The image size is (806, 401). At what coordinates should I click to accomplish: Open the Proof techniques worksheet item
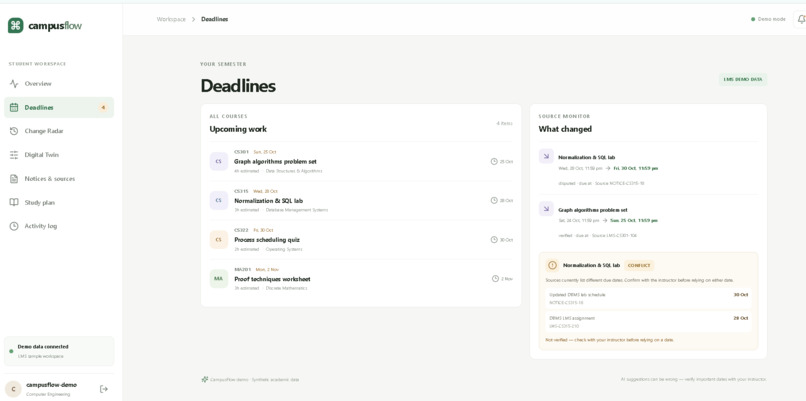point(361,279)
